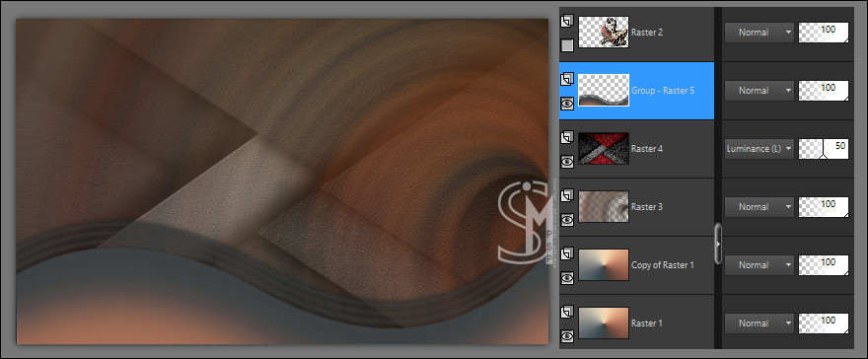The image size is (868, 359).
Task: Expand the blend mode list for Raster 1
Action: click(759, 323)
